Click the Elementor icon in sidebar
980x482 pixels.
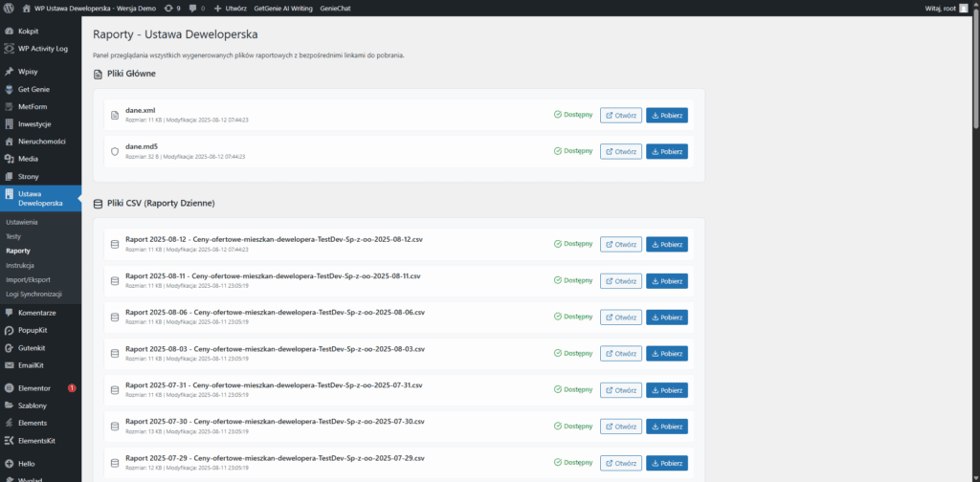[9, 388]
